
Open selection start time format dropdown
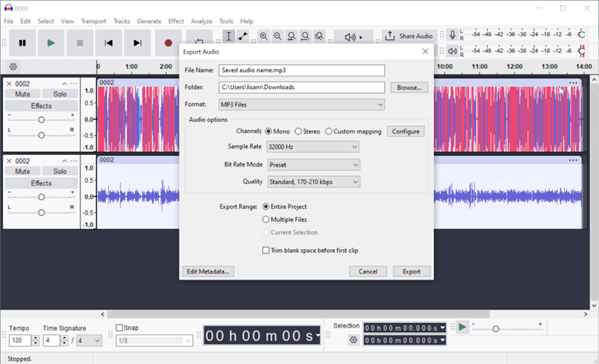point(442,328)
